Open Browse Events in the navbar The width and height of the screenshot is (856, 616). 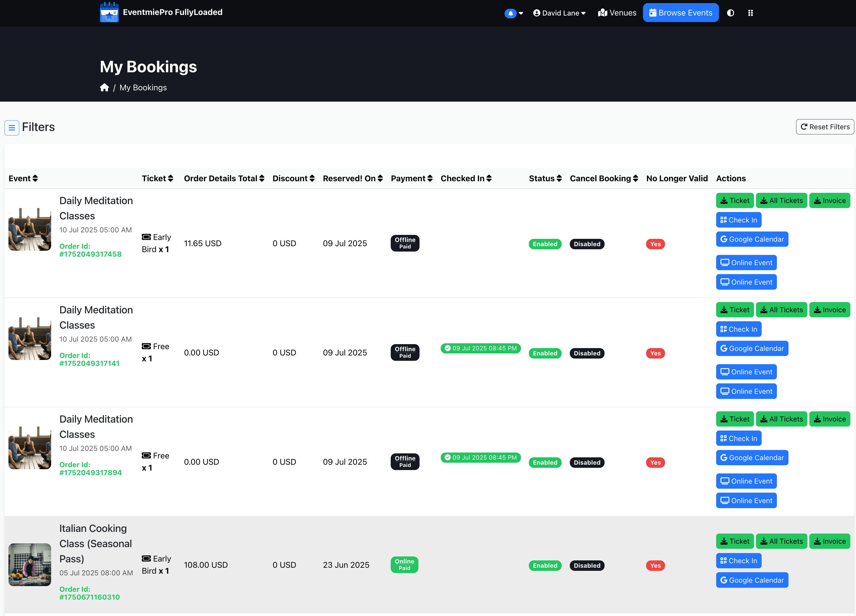(x=681, y=13)
